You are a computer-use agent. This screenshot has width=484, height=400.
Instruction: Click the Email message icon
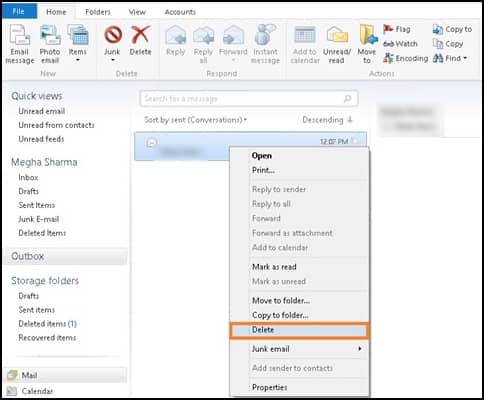pyautogui.click(x=20, y=35)
